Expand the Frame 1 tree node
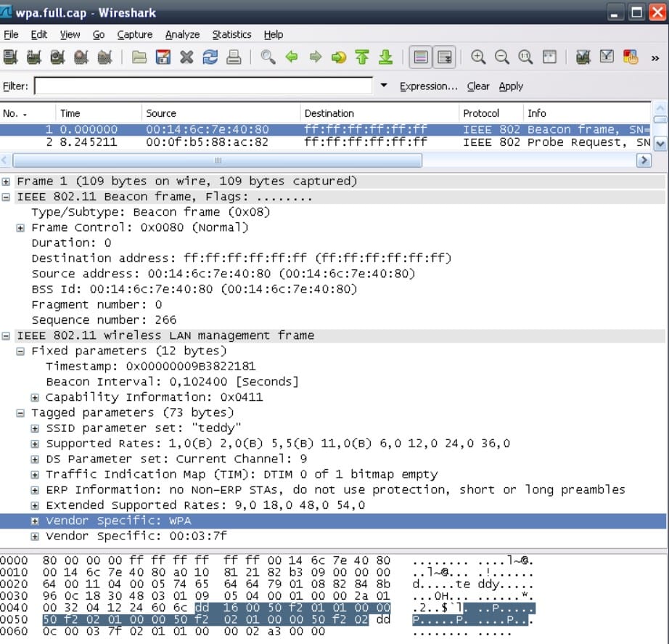Screen dimensions: 669x644 point(6,182)
